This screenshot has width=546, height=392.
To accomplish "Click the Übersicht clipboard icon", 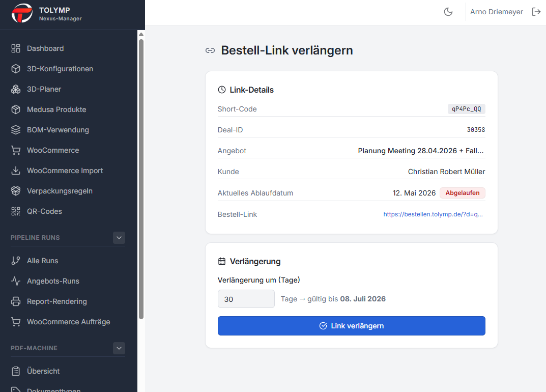I will tap(16, 371).
